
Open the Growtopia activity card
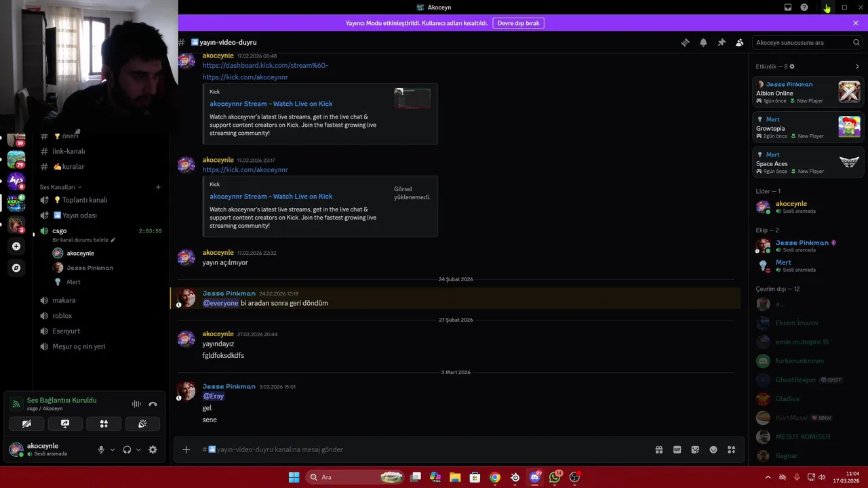[808, 127]
